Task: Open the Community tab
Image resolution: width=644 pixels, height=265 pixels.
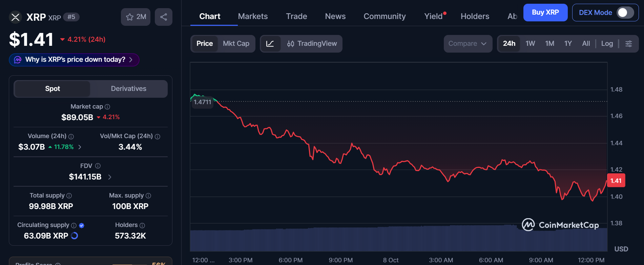Action: [385, 16]
